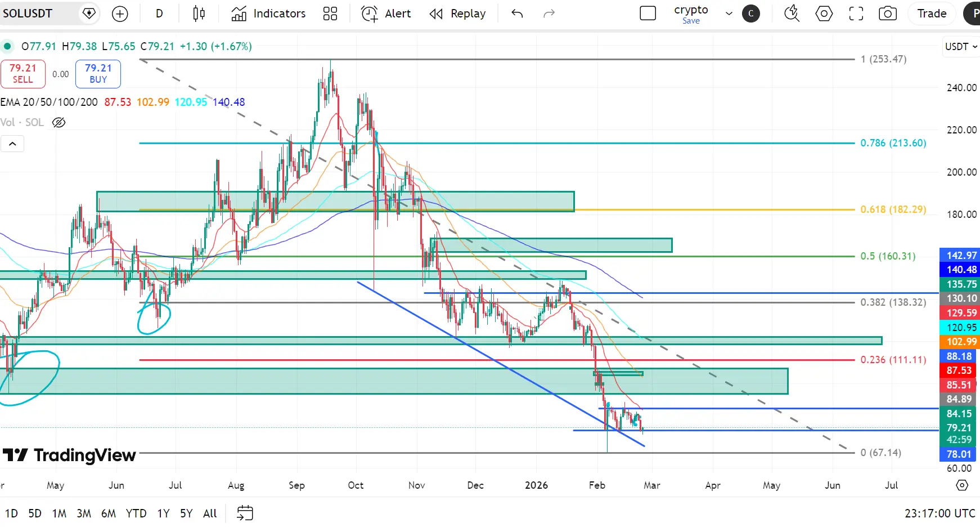
Task: Open the USDT currency dropdown
Action: coord(961,47)
